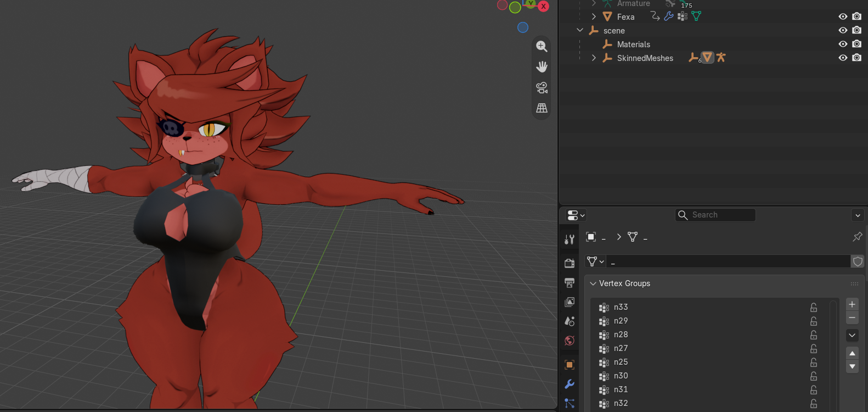Image resolution: width=868 pixels, height=412 pixels.
Task: Lock the n28 vertex group
Action: click(x=814, y=335)
